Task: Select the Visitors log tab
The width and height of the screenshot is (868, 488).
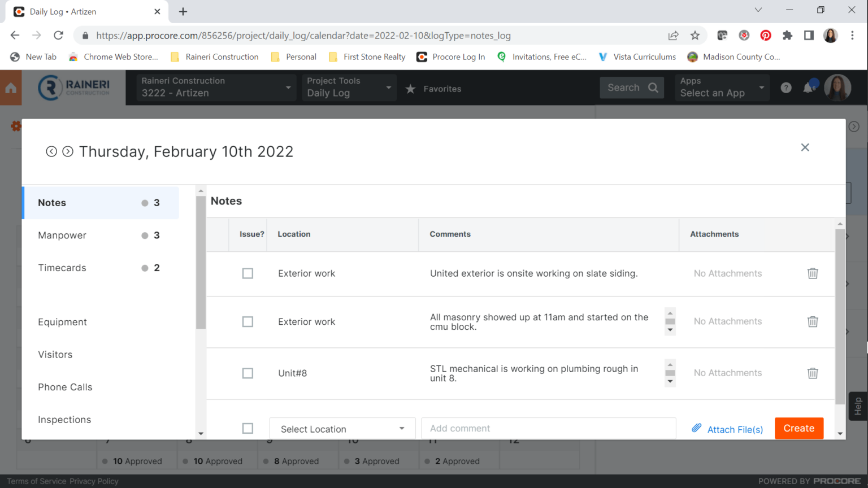Action: point(101,355)
